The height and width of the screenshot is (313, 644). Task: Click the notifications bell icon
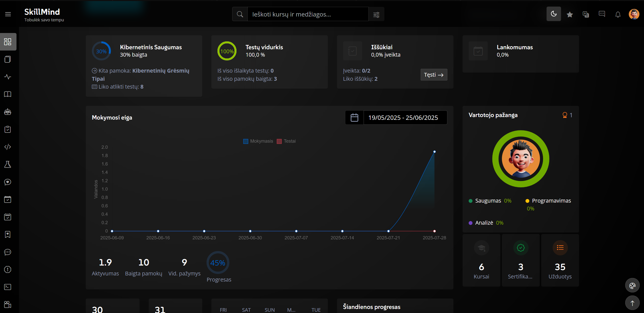[x=618, y=14]
